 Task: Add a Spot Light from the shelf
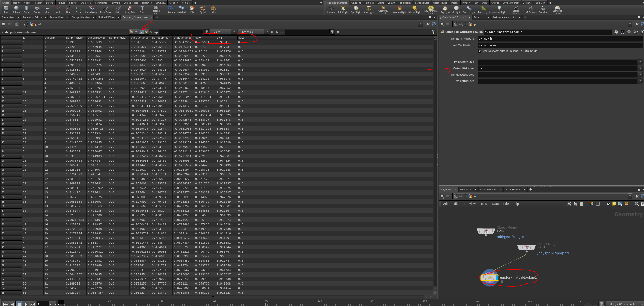click(x=356, y=10)
